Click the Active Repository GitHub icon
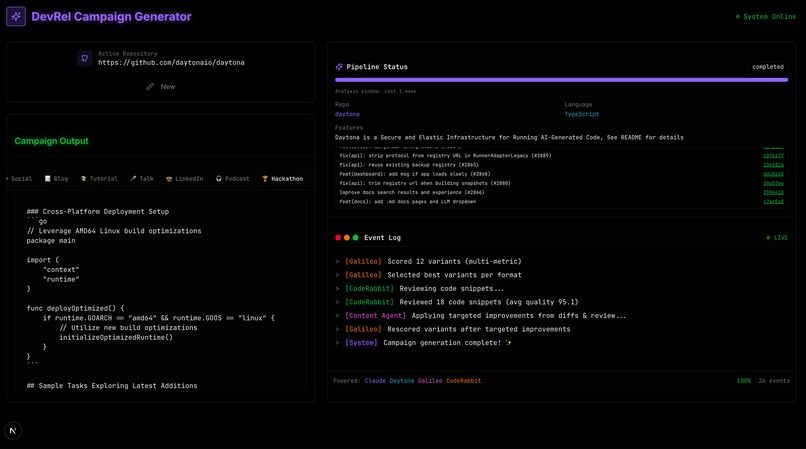The image size is (806, 449). [85, 58]
